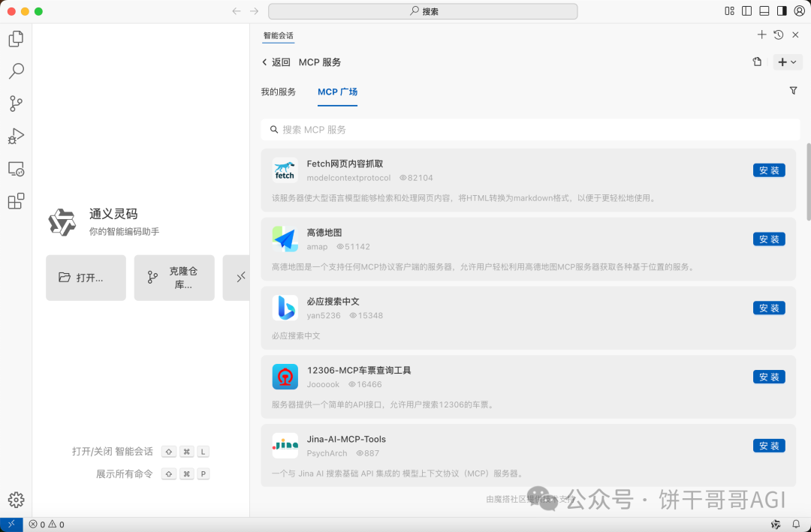This screenshot has width=811, height=532.
Task: Click 返回 to go back
Action: [x=276, y=62]
